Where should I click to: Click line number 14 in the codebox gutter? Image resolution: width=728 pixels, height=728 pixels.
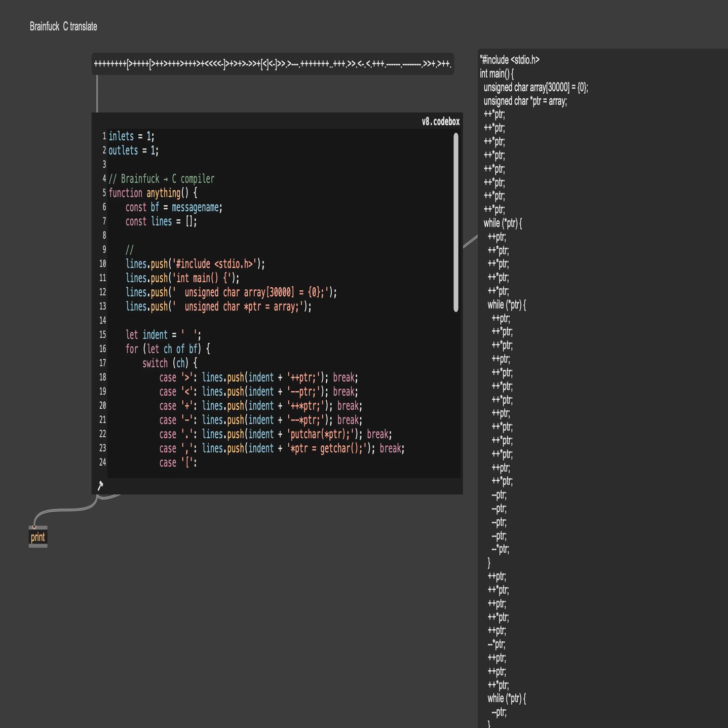coord(103,321)
